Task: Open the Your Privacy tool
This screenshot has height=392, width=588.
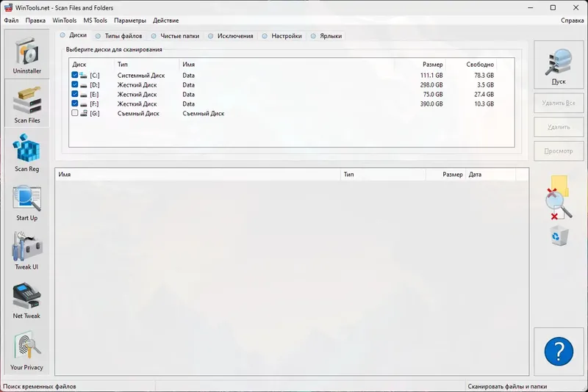Action: pyautogui.click(x=26, y=350)
